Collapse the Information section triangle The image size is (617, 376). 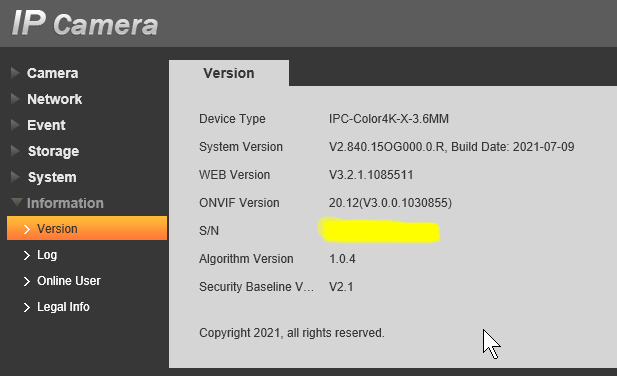pos(17,203)
